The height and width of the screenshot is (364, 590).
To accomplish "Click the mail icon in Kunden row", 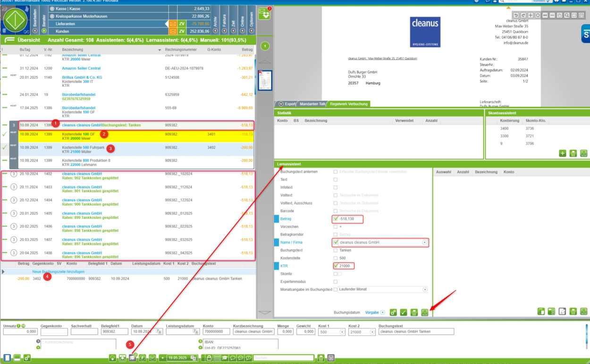I will [x=173, y=31].
